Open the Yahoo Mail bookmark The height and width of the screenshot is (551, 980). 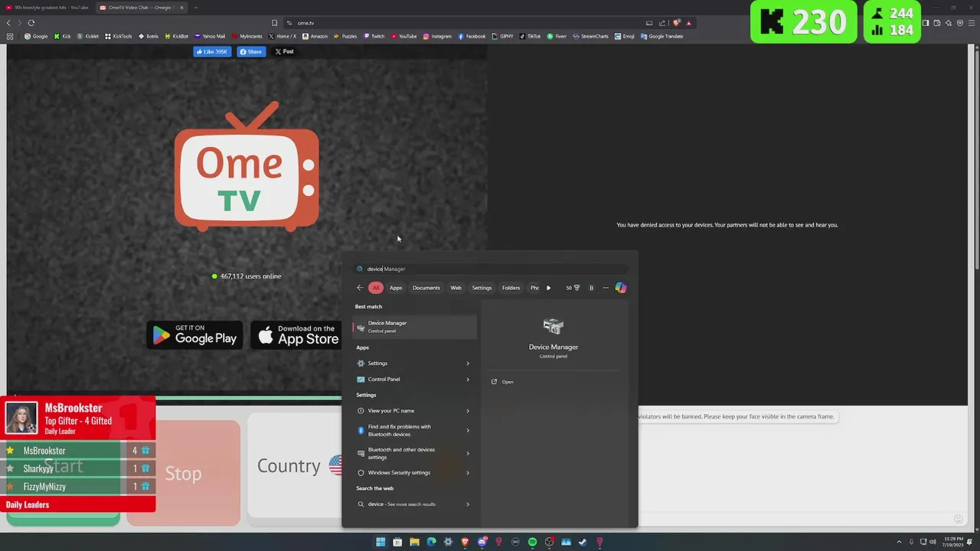point(210,36)
